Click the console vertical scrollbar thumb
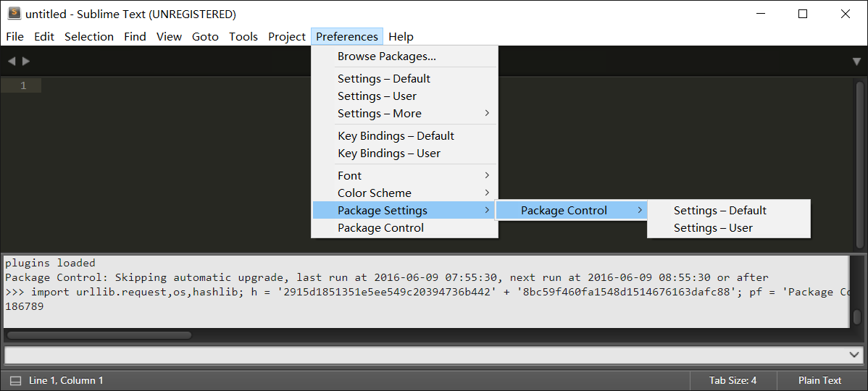 coord(856,317)
